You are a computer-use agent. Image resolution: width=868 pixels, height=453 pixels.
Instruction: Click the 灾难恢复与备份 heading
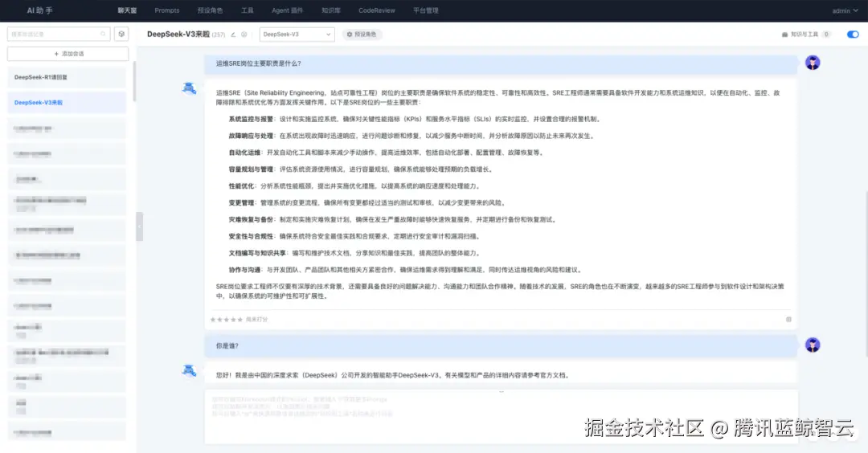point(251,219)
